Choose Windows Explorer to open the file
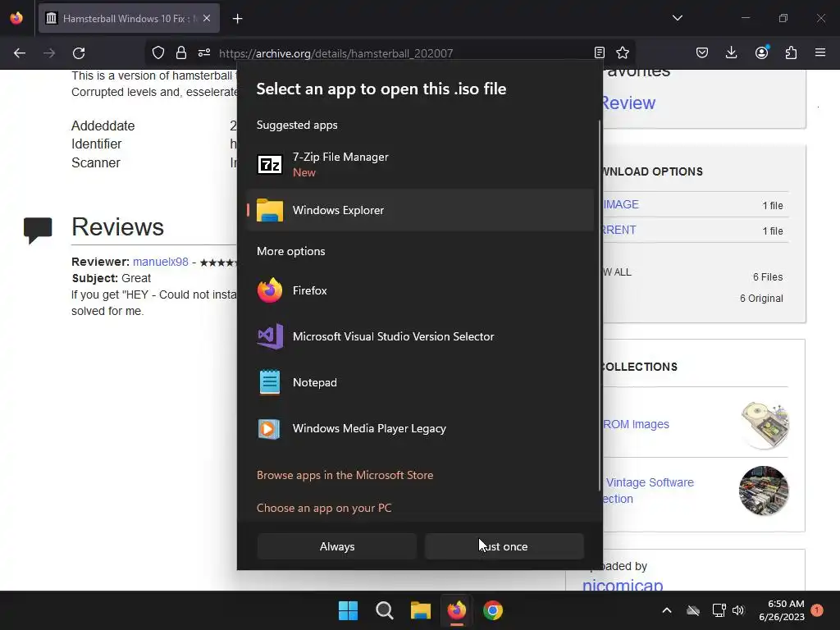 [x=420, y=210]
